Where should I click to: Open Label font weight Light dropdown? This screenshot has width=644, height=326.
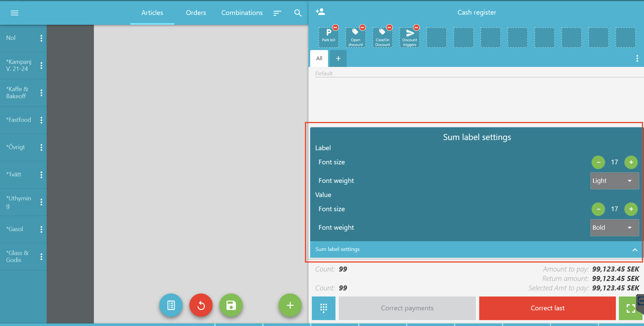(x=614, y=181)
